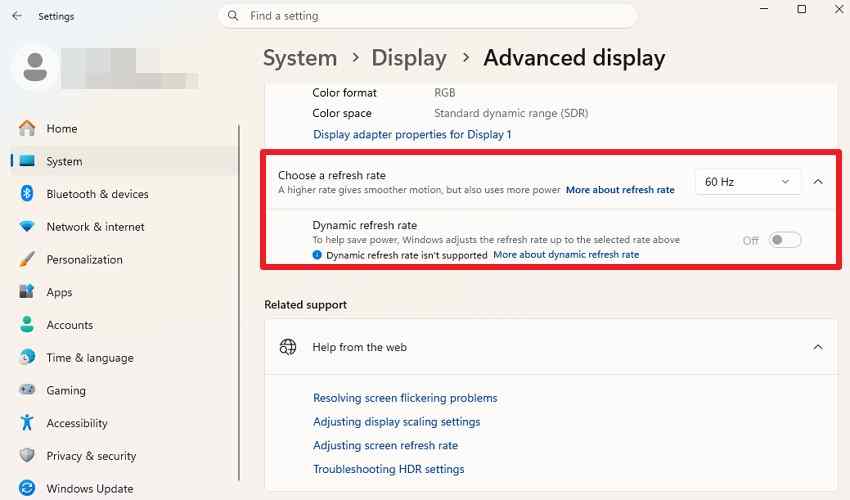Open More about refresh rate link
Viewport: 850px width, 500px height.
click(x=620, y=190)
